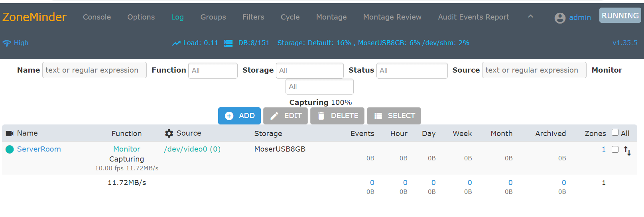Open the Function filter dropdown
644x217 pixels.
[213, 71]
